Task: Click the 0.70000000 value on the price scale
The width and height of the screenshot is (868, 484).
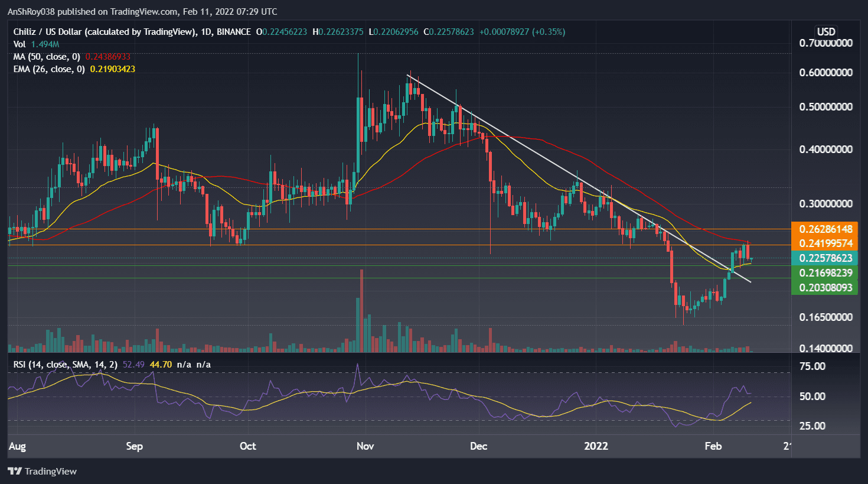Action: click(825, 42)
